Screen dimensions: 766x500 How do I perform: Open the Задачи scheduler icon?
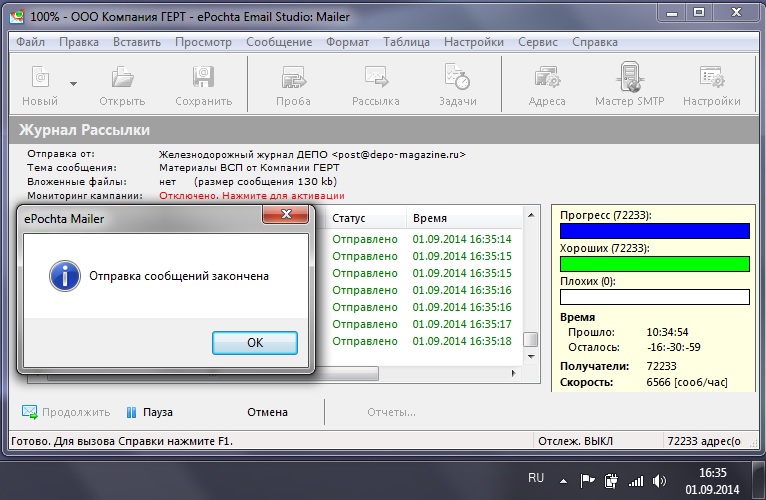(x=457, y=77)
